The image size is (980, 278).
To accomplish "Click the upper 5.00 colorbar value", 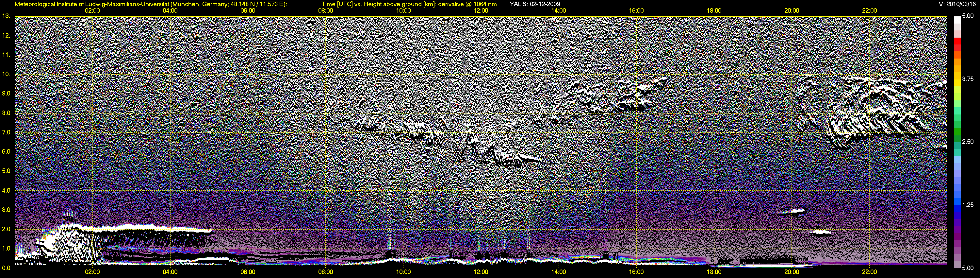I will tap(968, 16).
